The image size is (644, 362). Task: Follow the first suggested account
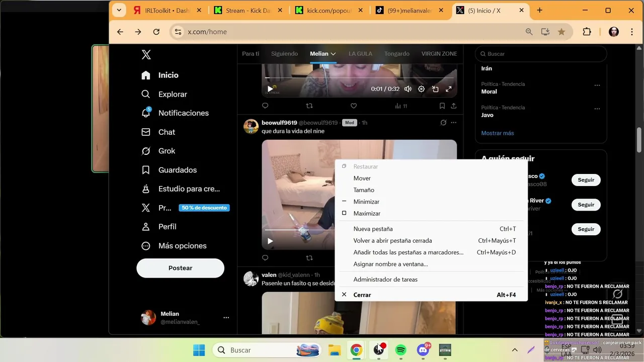coord(586,180)
